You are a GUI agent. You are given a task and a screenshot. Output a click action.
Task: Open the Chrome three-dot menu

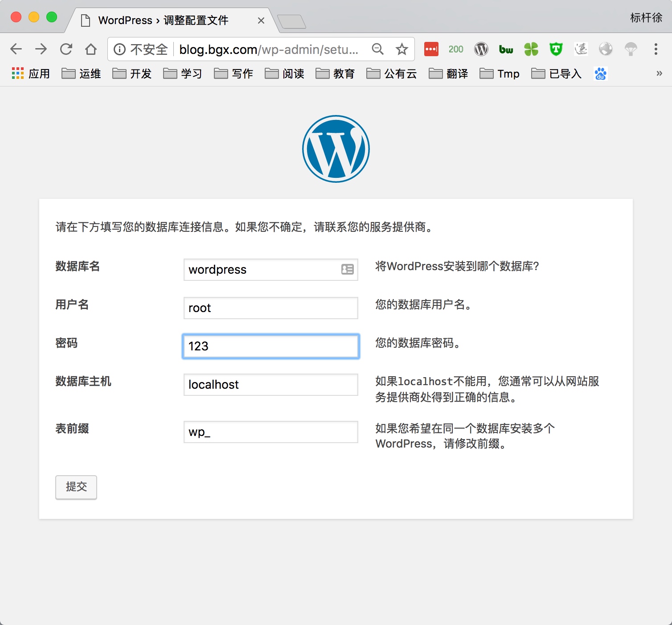(656, 49)
